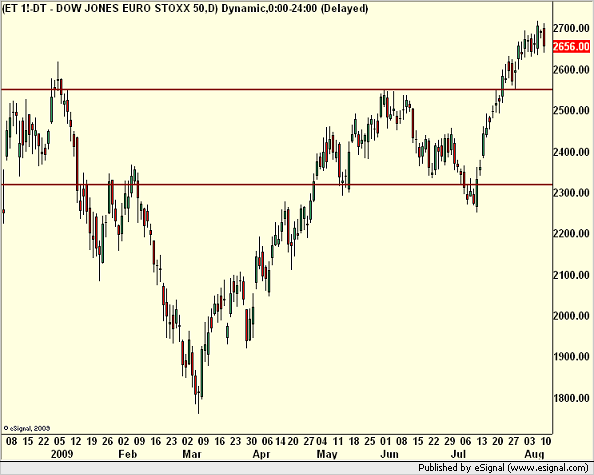Click the 'Jun' month label
The width and height of the screenshot is (594, 475).
[389, 454]
